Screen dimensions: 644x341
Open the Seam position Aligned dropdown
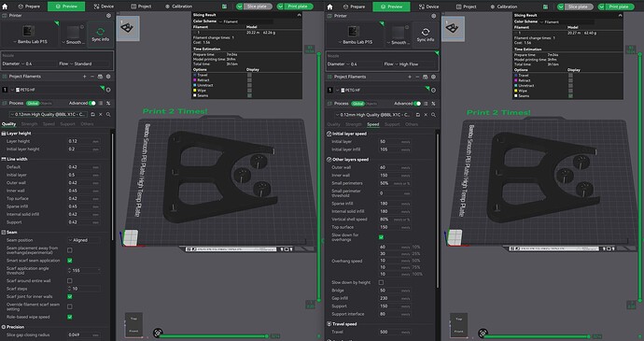84,240
